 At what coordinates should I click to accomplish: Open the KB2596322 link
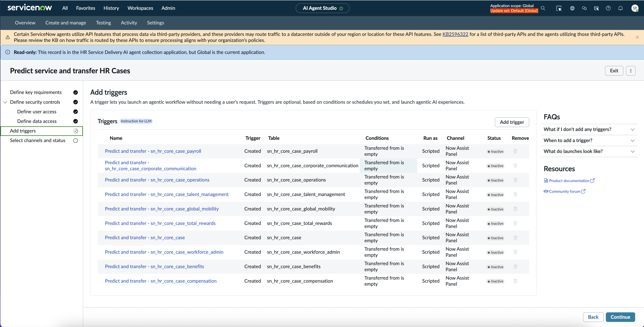tap(455, 34)
